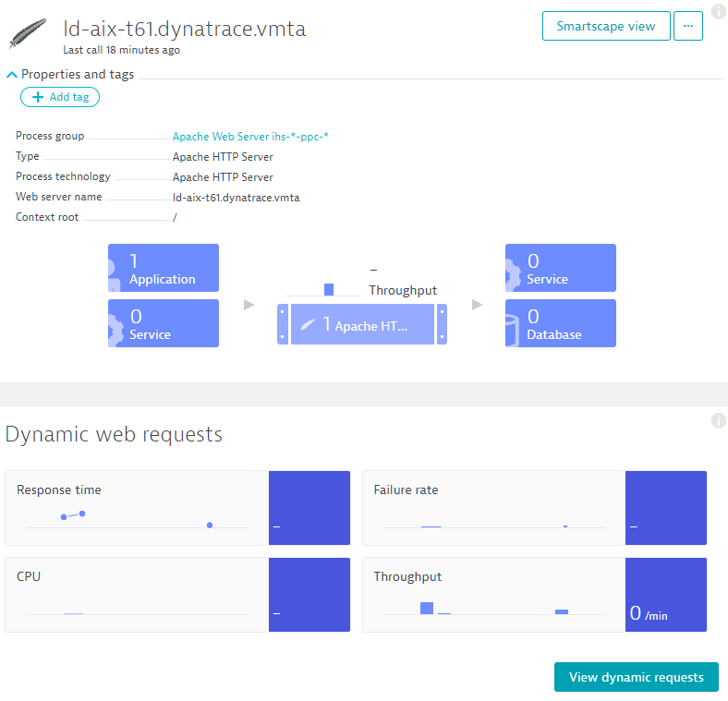Open the Smartscape view
The height and width of the screenshot is (701, 728).
[x=605, y=26]
